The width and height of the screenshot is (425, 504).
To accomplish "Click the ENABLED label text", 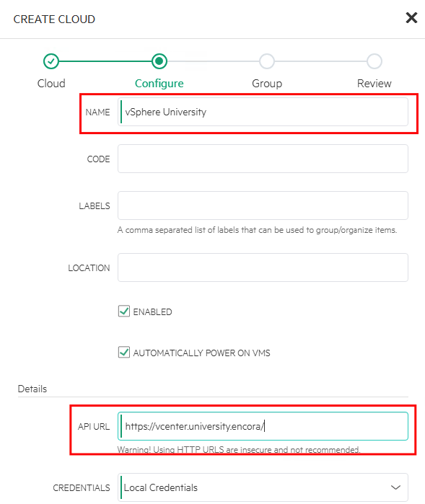I will 152,311.
